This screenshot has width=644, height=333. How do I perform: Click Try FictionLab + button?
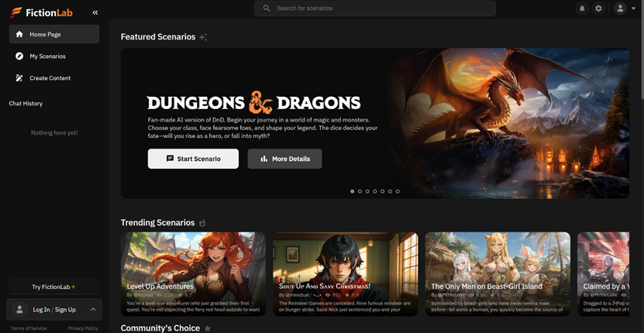pos(54,287)
